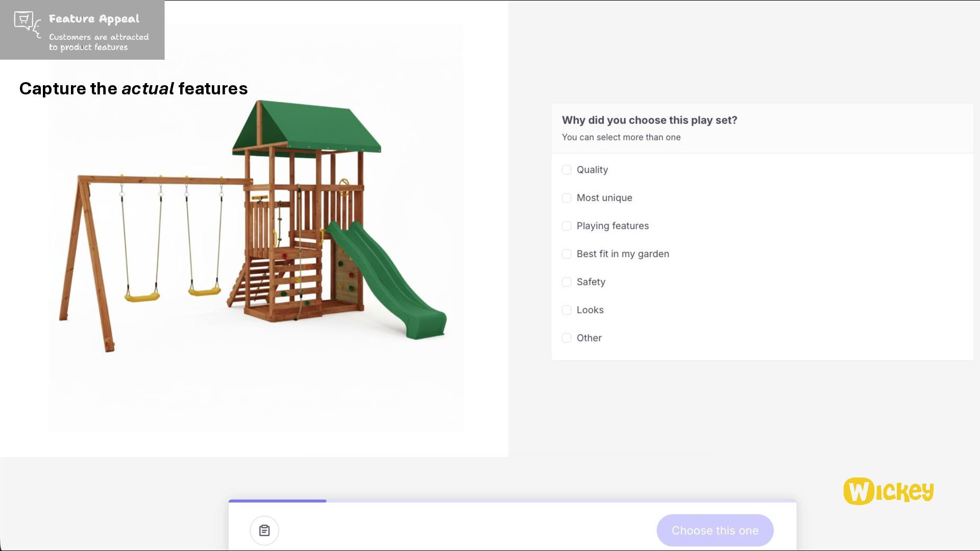Image resolution: width=980 pixels, height=551 pixels.
Task: Enable Best fit in my garden
Action: pyautogui.click(x=567, y=254)
